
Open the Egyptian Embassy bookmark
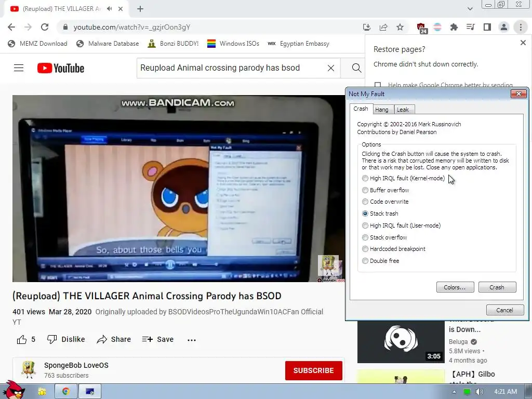click(299, 44)
